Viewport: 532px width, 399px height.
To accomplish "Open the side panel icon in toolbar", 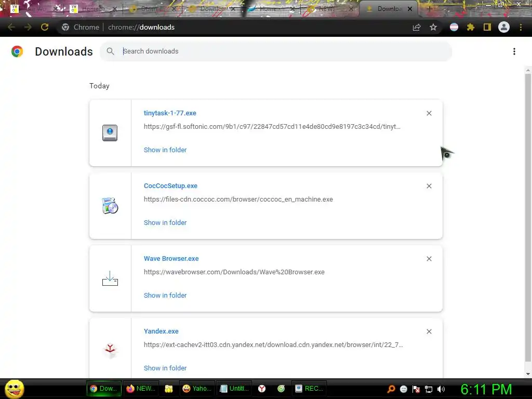I will pyautogui.click(x=487, y=27).
